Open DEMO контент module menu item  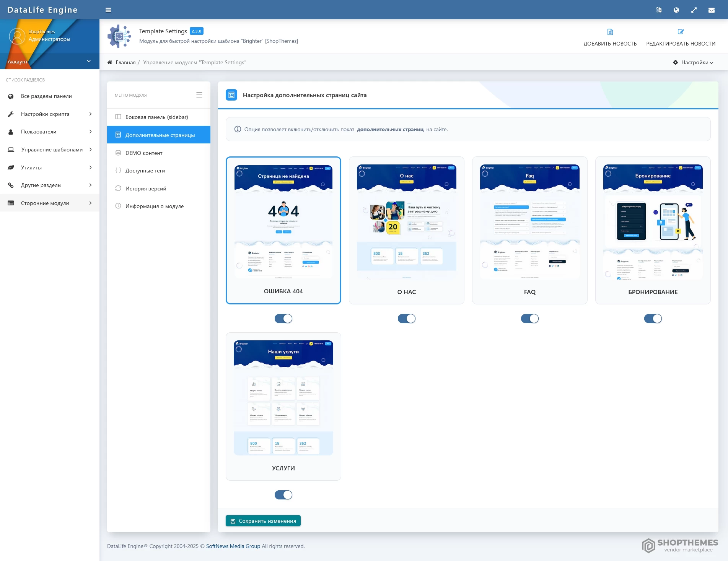click(144, 153)
